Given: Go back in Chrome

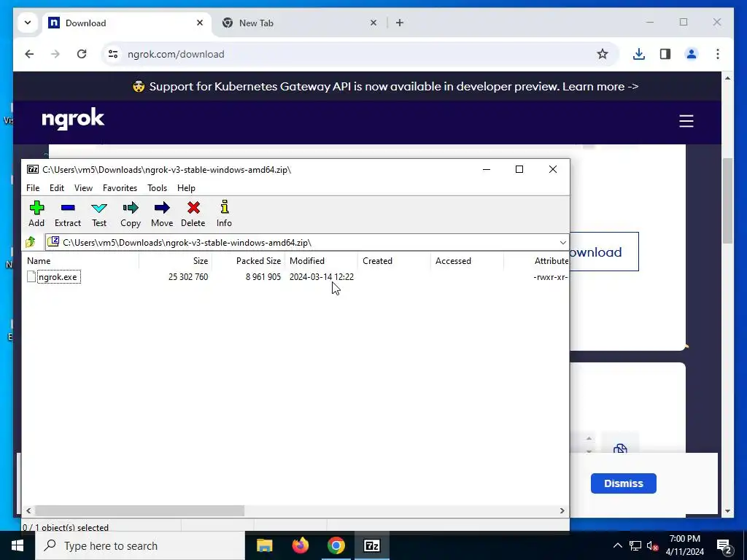Looking at the screenshot, I should click(29, 54).
